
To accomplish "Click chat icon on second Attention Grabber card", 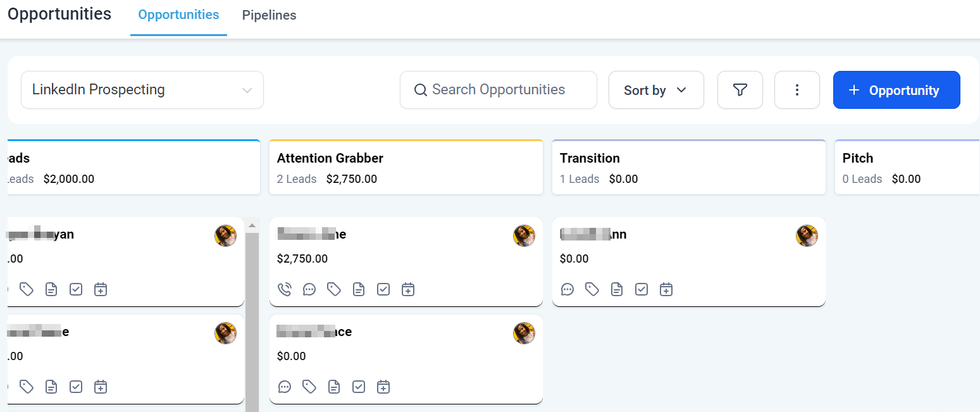I will pos(285,387).
